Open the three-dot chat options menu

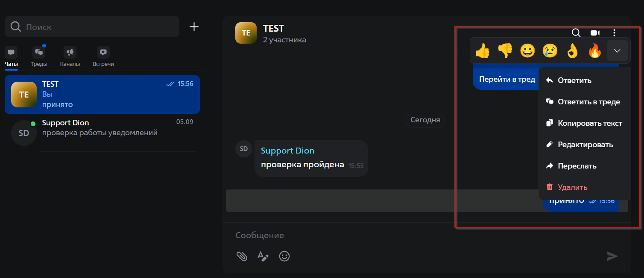[614, 33]
